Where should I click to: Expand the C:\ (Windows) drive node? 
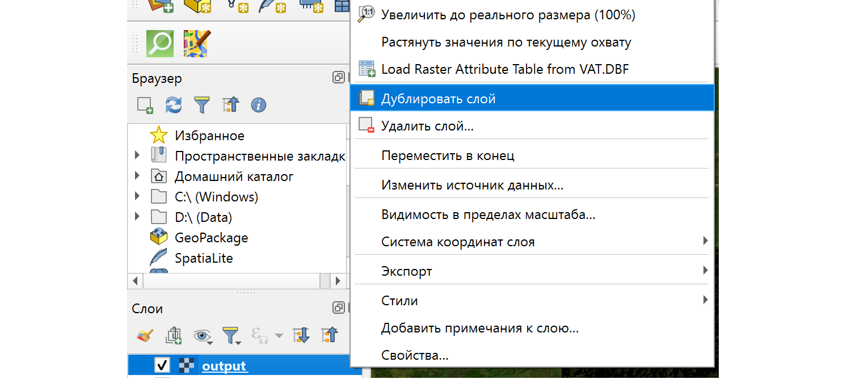pyautogui.click(x=137, y=197)
